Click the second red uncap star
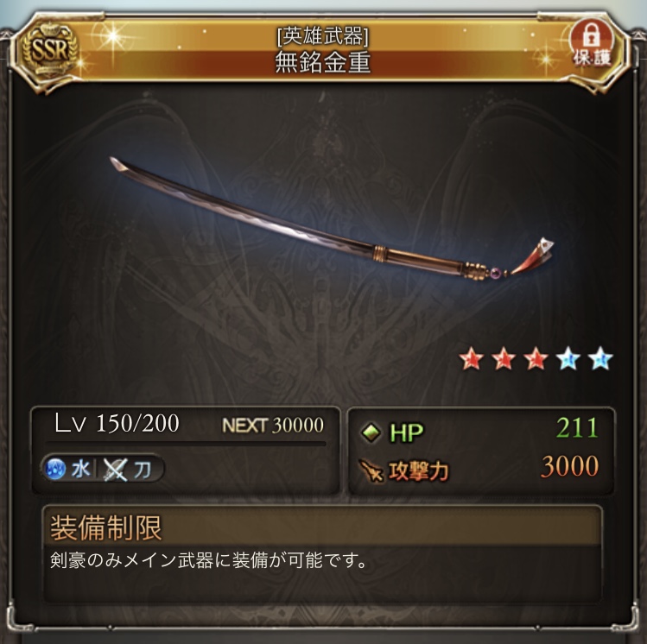The width and height of the screenshot is (647, 644). [504, 358]
